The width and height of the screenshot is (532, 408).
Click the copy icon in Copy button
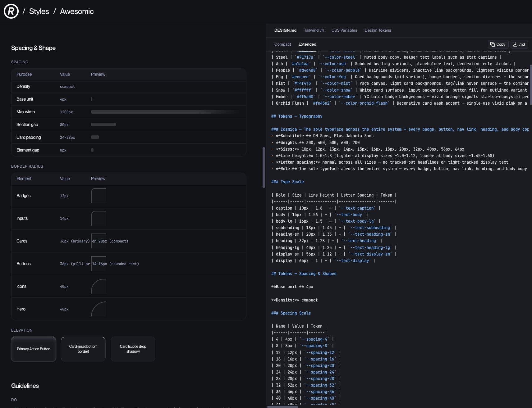click(x=493, y=44)
